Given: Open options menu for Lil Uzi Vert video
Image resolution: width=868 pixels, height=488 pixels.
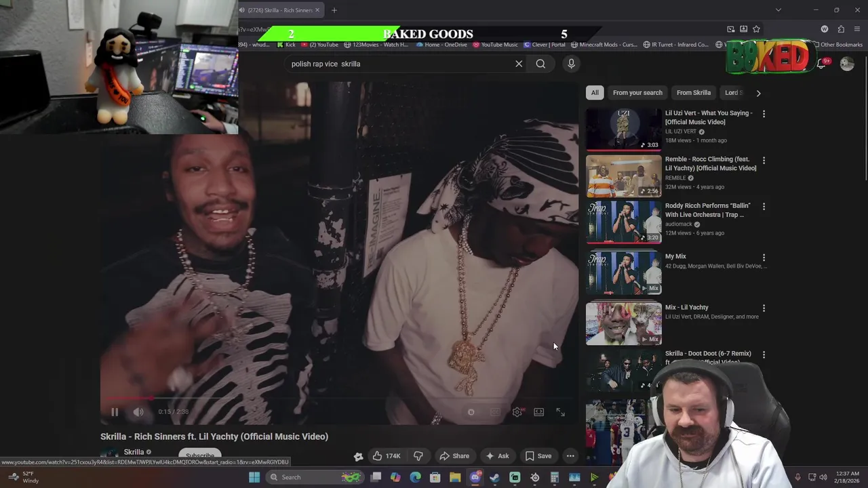Looking at the screenshot, I should click(x=764, y=114).
